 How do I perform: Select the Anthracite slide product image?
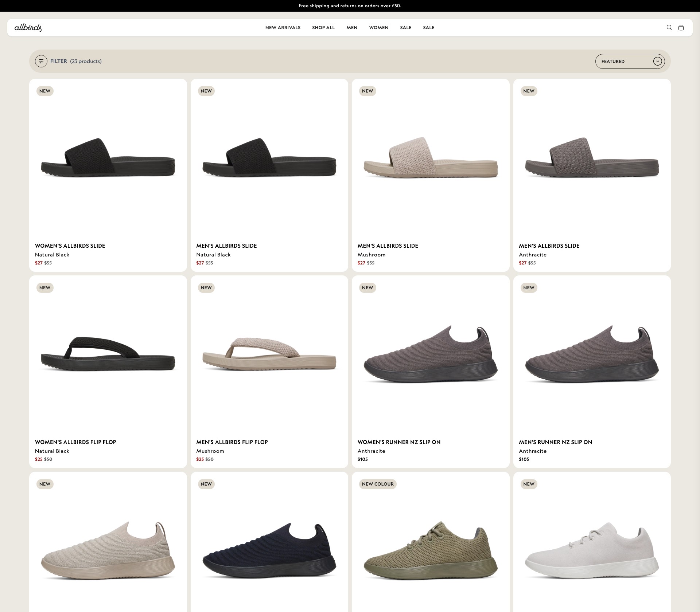(x=592, y=158)
